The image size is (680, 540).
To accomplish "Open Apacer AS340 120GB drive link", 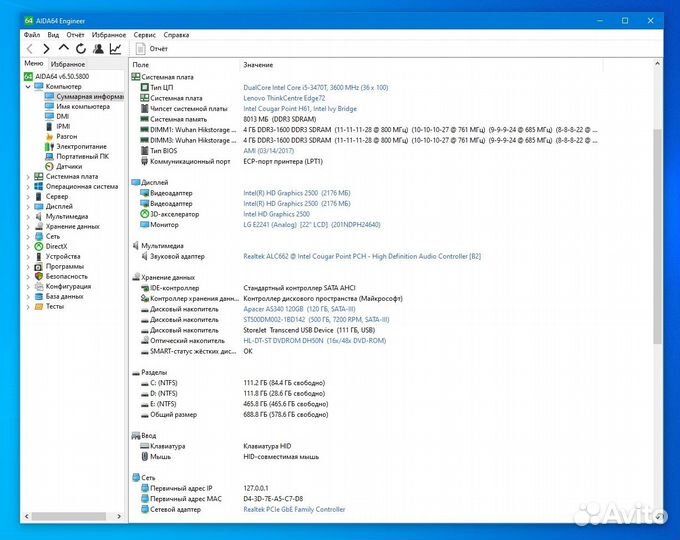I will (299, 309).
